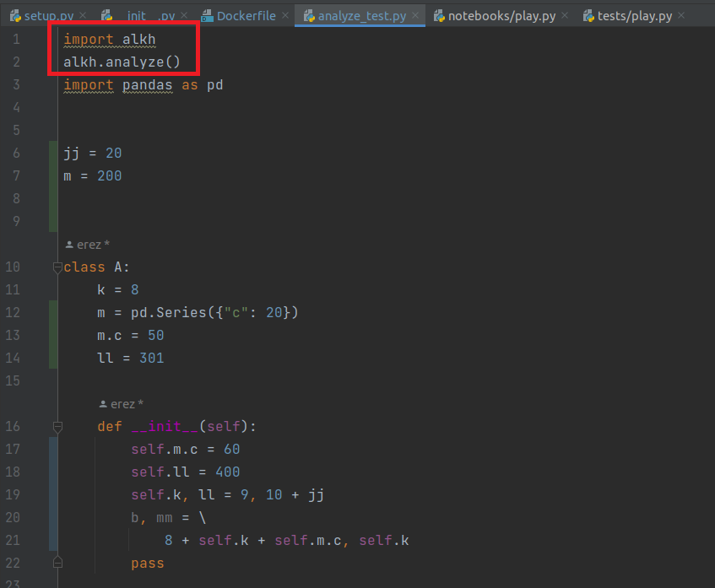This screenshot has width=715, height=588.
Task: Click the blue change marker beside self.ll = 400
Action: point(53,472)
